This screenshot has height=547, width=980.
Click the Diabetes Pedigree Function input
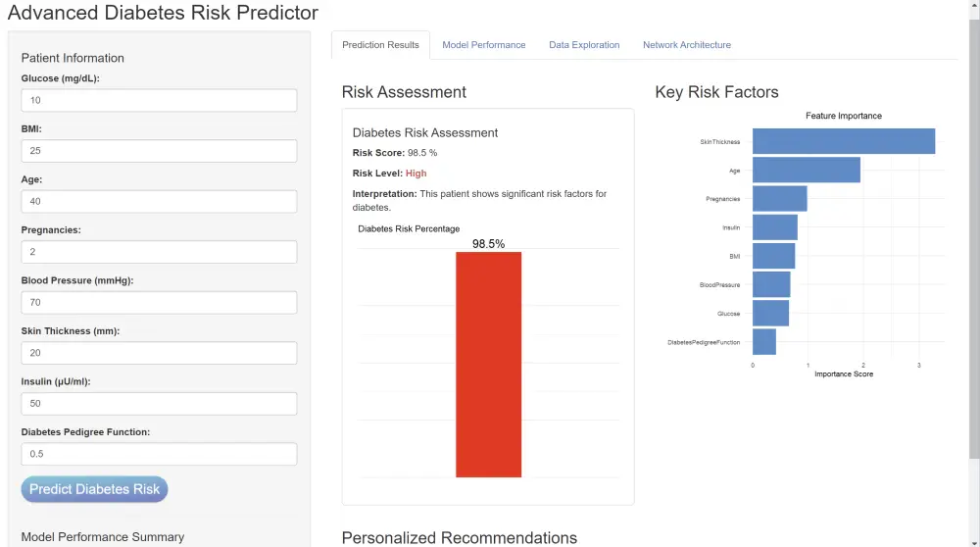coord(159,454)
